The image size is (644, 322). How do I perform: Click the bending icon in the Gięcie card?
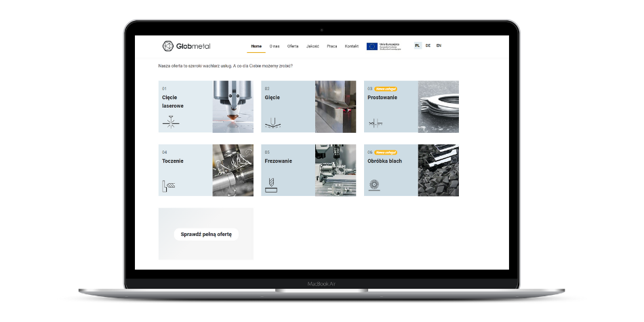pos(273,122)
